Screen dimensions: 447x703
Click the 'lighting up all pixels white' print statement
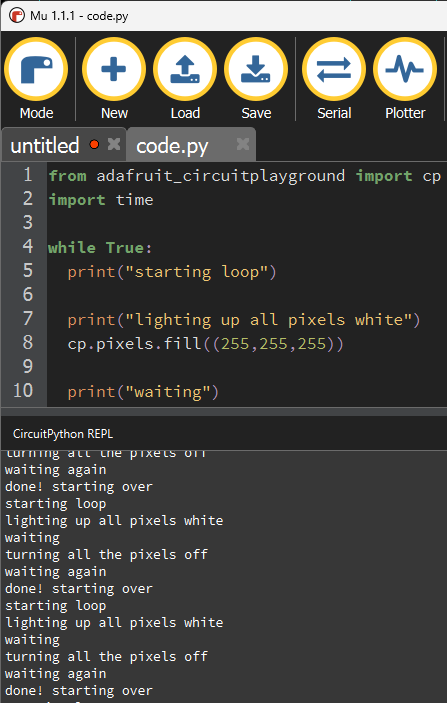pyautogui.click(x=244, y=320)
